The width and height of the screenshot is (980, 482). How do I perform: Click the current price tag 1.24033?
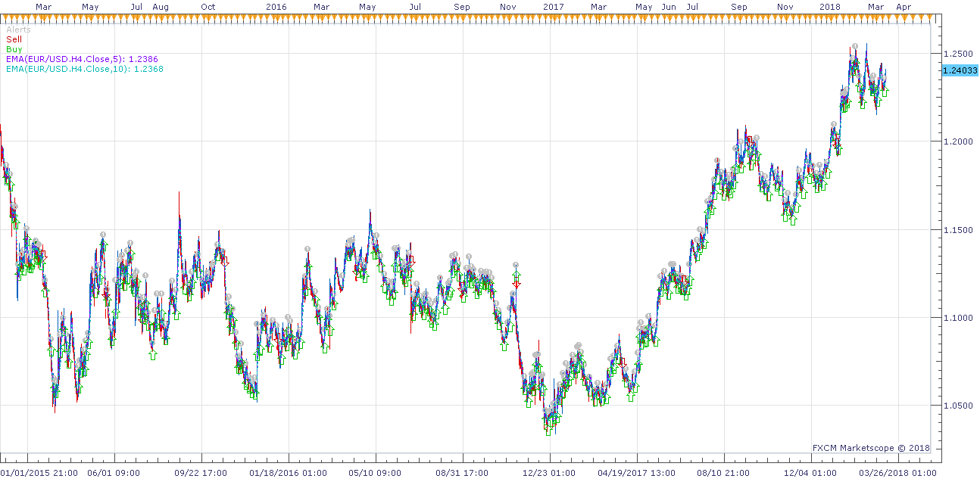click(x=960, y=70)
